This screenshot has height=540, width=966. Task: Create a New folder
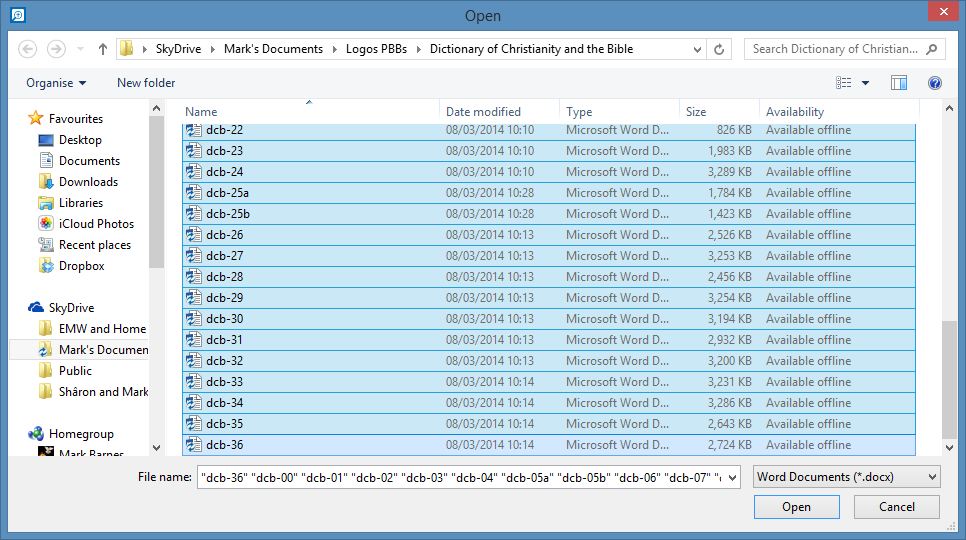point(146,83)
